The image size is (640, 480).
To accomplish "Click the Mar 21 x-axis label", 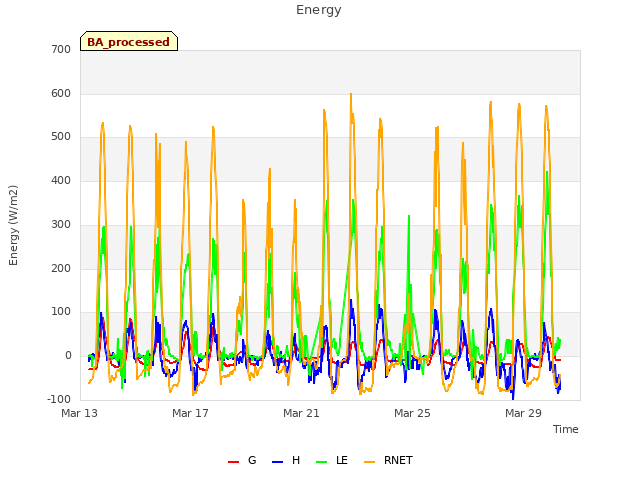I will click(301, 413).
